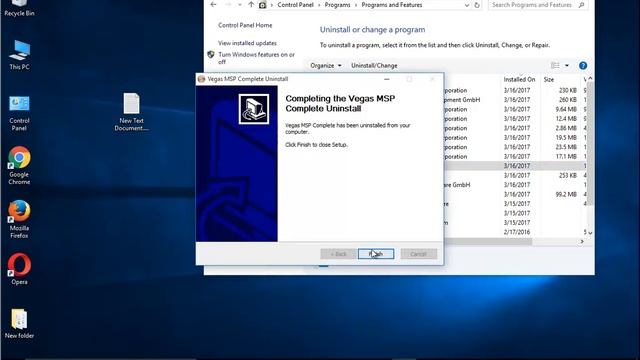Expand the view options dropdown arrow
The width and height of the screenshot is (640, 360).
pos(567,65)
